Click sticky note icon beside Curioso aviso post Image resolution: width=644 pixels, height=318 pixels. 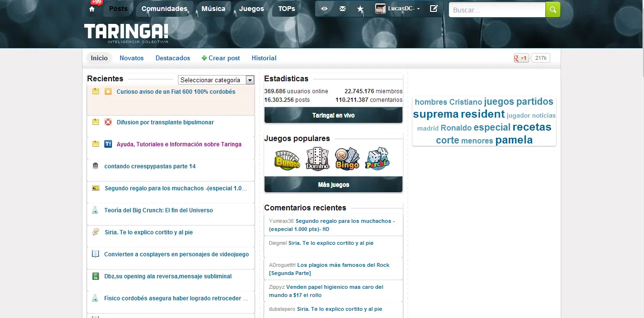pyautogui.click(x=96, y=91)
